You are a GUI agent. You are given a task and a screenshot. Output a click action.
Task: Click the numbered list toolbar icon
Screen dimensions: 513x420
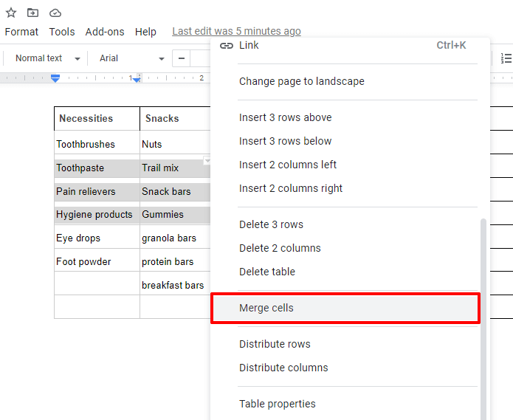[506, 58]
